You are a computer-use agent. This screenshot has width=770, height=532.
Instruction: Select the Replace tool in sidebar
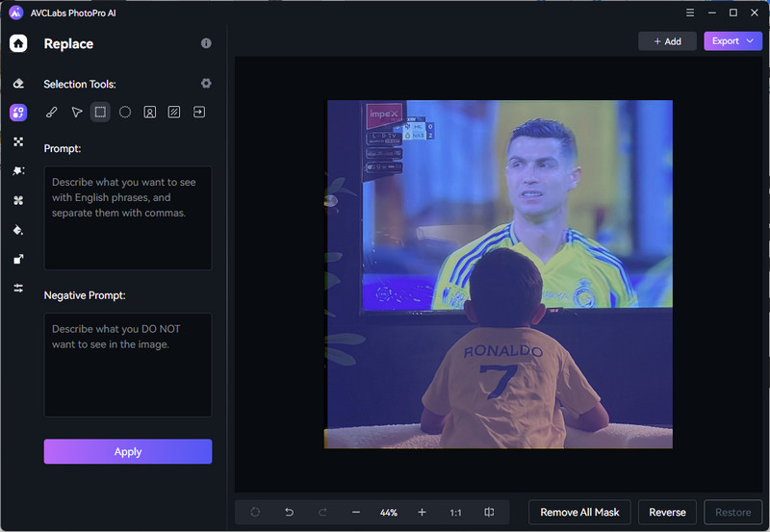18,113
